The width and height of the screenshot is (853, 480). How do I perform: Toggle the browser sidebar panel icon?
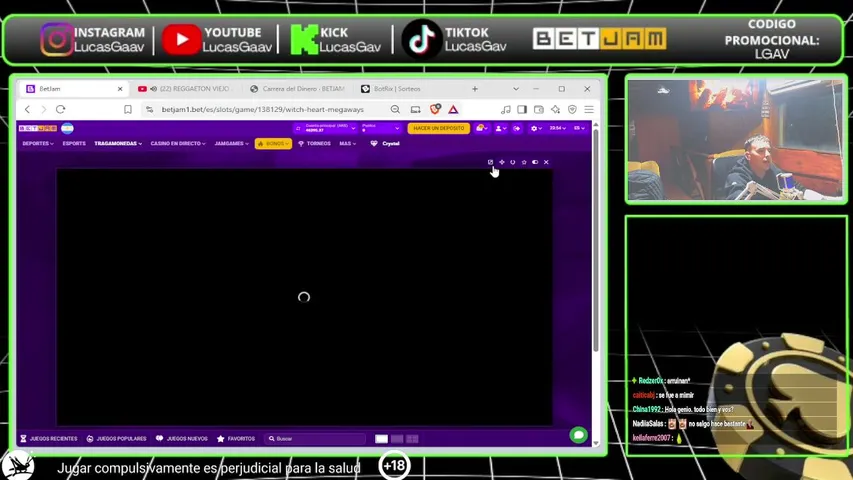(522, 109)
